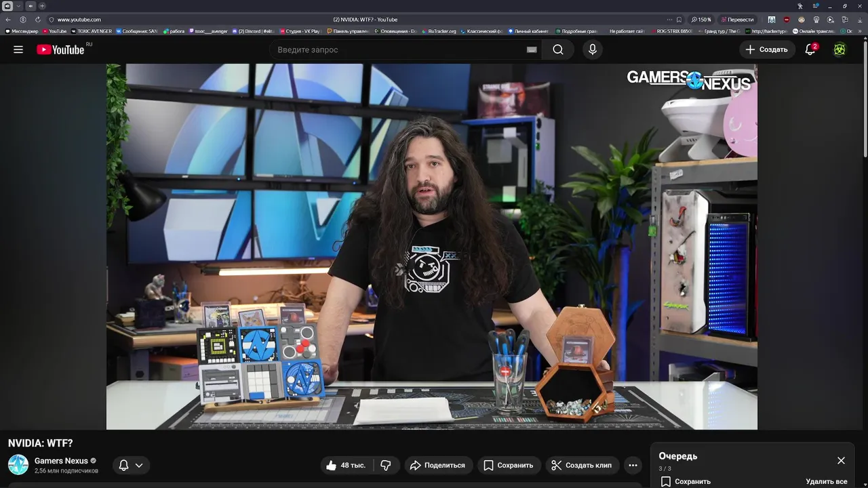Open the Discord bookmark
The width and height of the screenshot is (868, 488).
pyautogui.click(x=253, y=30)
